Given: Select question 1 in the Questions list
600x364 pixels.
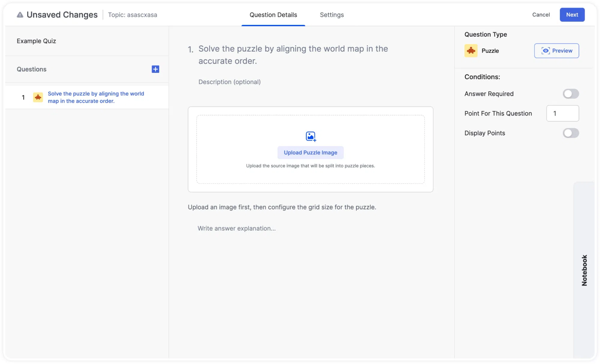Looking at the screenshot, I should coord(87,97).
